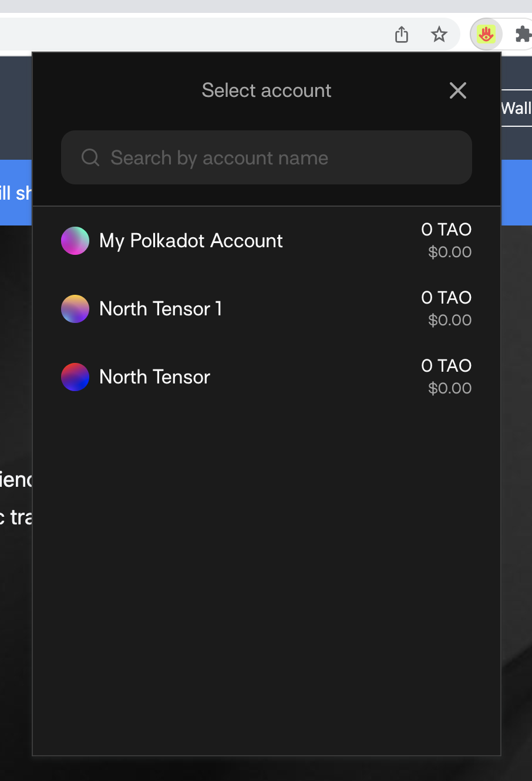The image size is (532, 781).
Task: Open the wallet extension icon in toolbar
Action: tap(486, 35)
